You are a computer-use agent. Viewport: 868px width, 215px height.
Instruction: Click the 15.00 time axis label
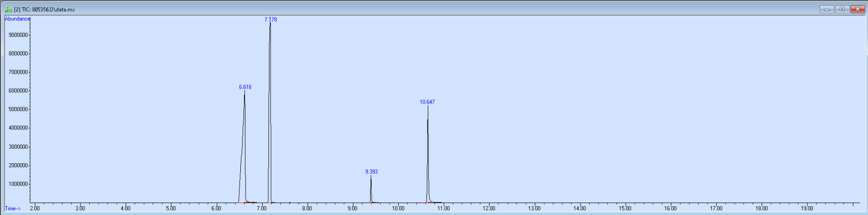pos(625,208)
